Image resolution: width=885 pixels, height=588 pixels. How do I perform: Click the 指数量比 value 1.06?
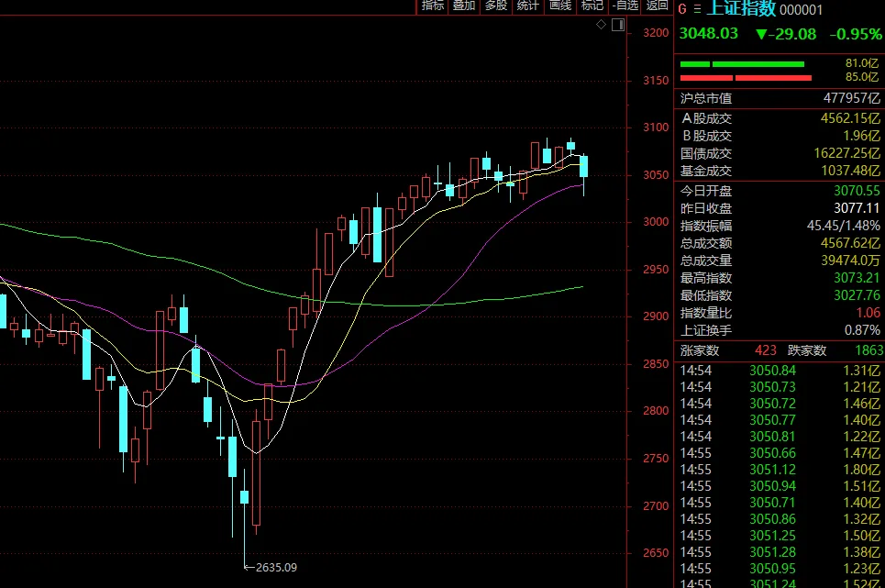click(868, 313)
